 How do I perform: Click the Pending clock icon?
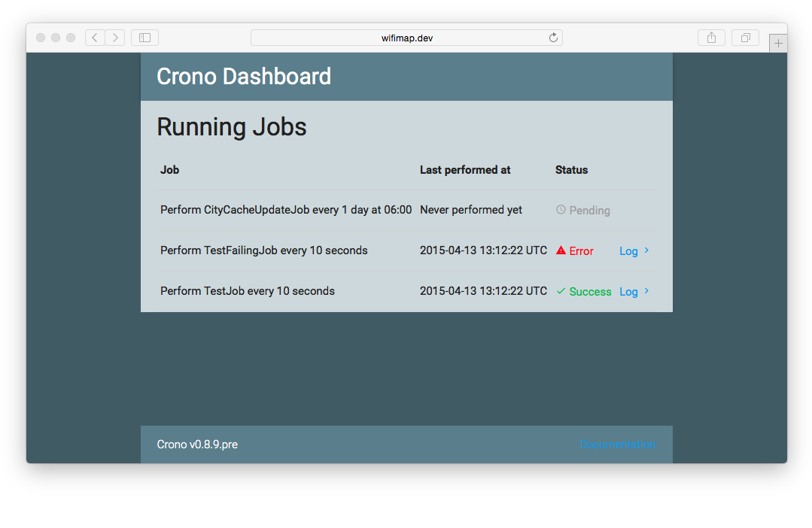pyautogui.click(x=561, y=210)
